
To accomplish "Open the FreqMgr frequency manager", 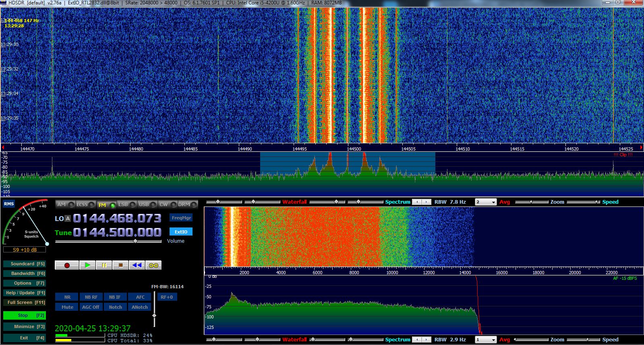I will click(x=181, y=218).
